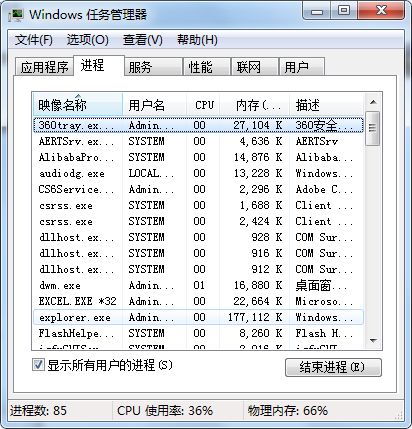Select the CS6Service... process
Image resolution: width=412 pixels, height=429 pixels.
(x=198, y=189)
